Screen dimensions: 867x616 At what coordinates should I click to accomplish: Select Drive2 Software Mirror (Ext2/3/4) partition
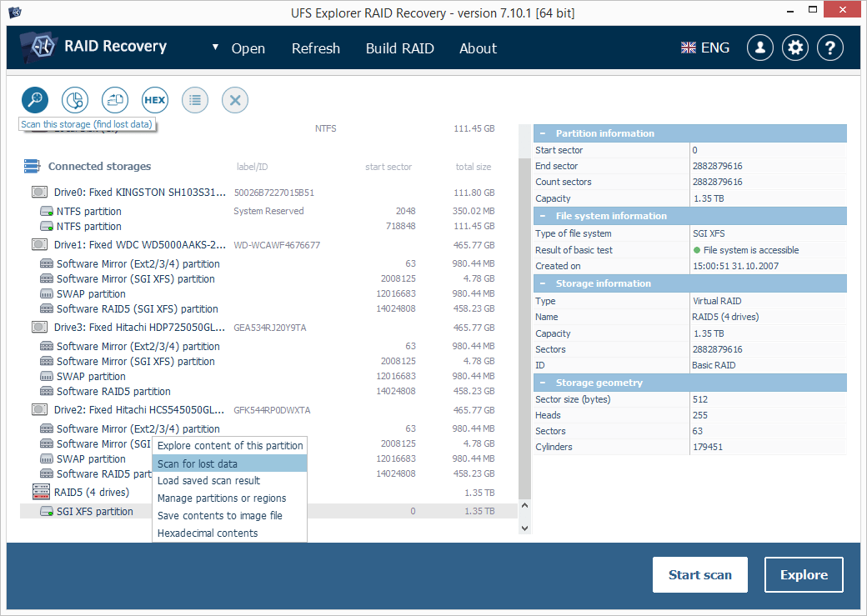click(268, 428)
